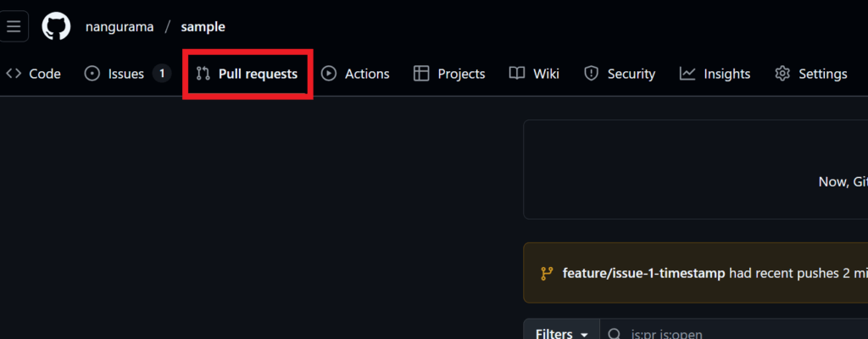Go to the nangurama user profile
The height and width of the screenshot is (339, 868).
click(x=120, y=26)
